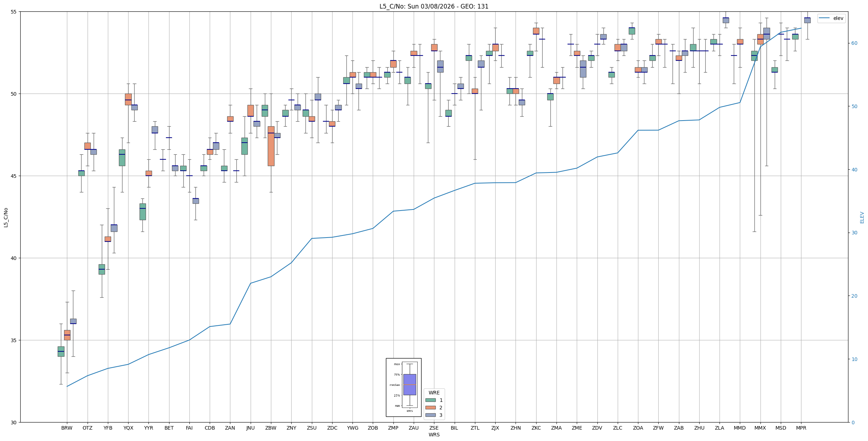Click the JNU station label

coord(250,428)
